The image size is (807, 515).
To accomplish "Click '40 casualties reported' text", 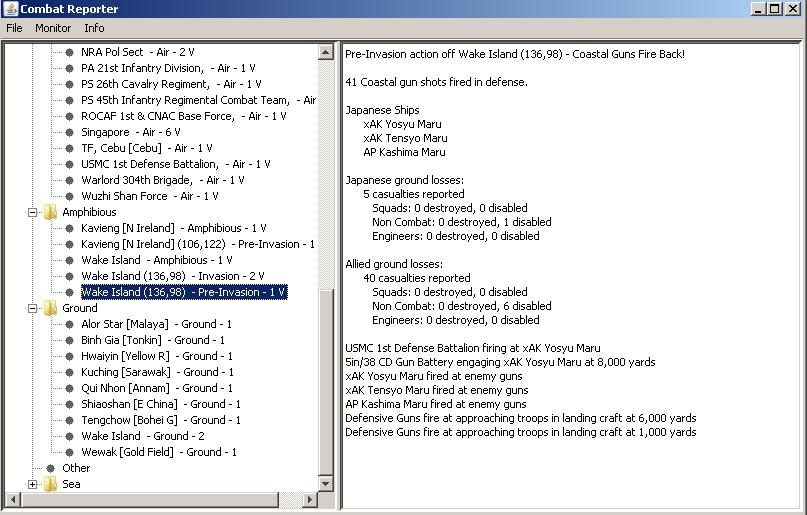I will 417,278.
